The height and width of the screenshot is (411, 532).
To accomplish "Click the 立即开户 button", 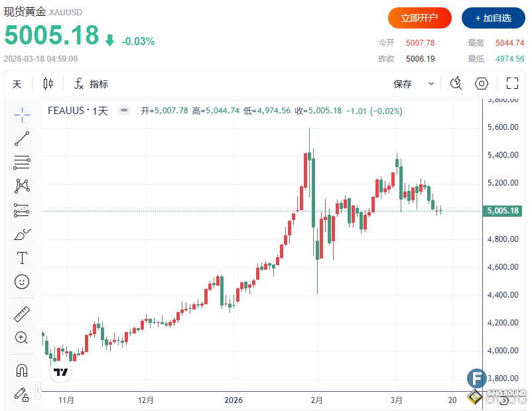I will click(x=419, y=18).
